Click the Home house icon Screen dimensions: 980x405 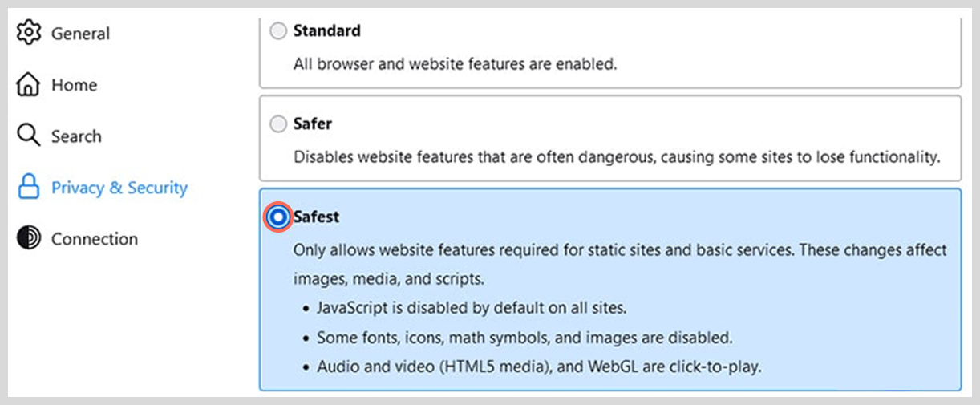pyautogui.click(x=28, y=84)
